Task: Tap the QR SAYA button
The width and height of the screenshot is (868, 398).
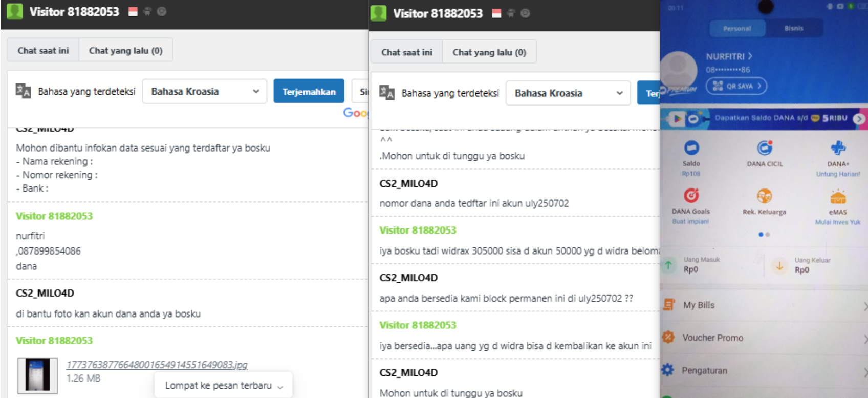Action: pos(736,86)
